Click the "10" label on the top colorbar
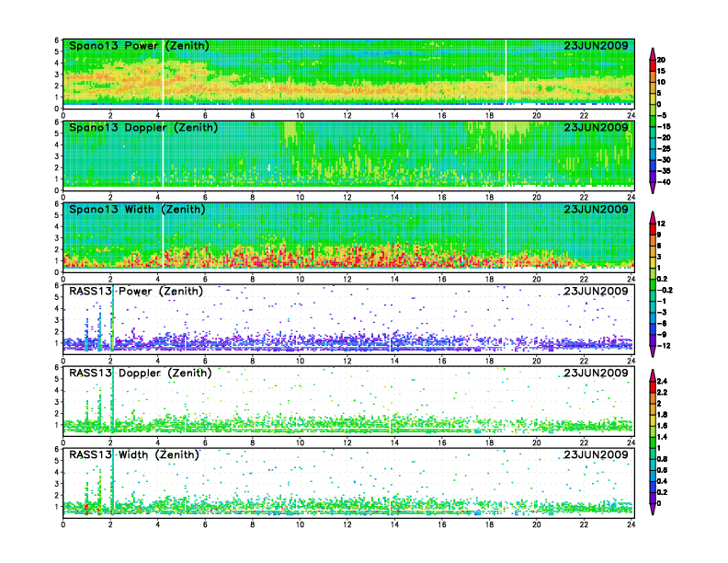 point(661,82)
